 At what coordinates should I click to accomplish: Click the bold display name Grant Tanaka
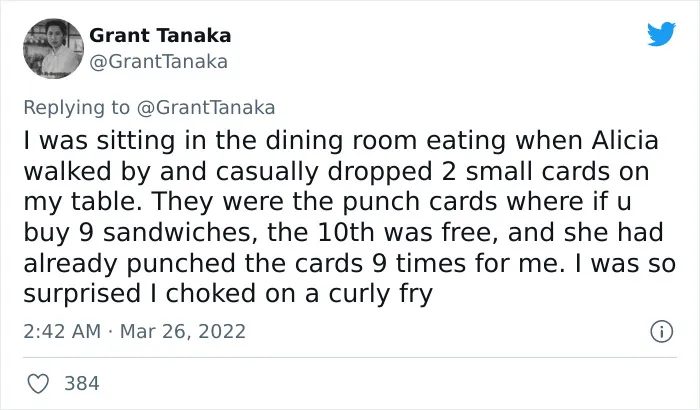tap(160, 35)
